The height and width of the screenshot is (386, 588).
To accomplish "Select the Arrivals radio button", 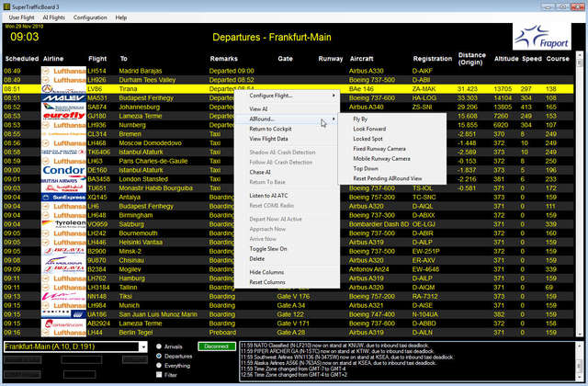I will [159, 346].
